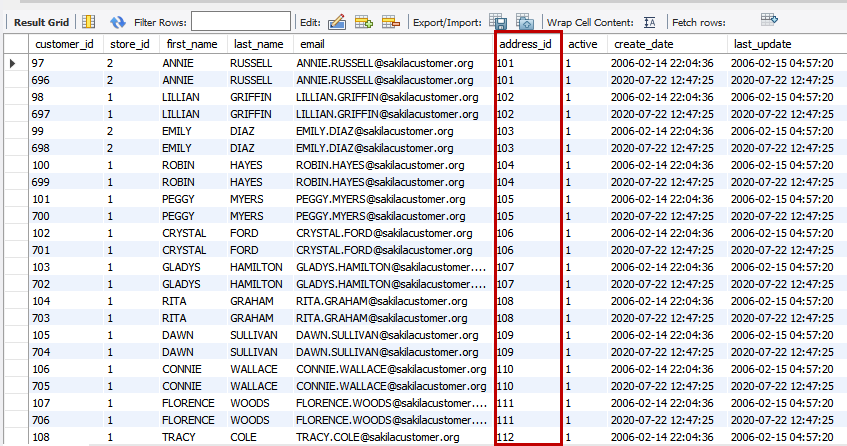Select the last_name cell HAYES for customer 100
847x446 pixels.
coord(250,165)
